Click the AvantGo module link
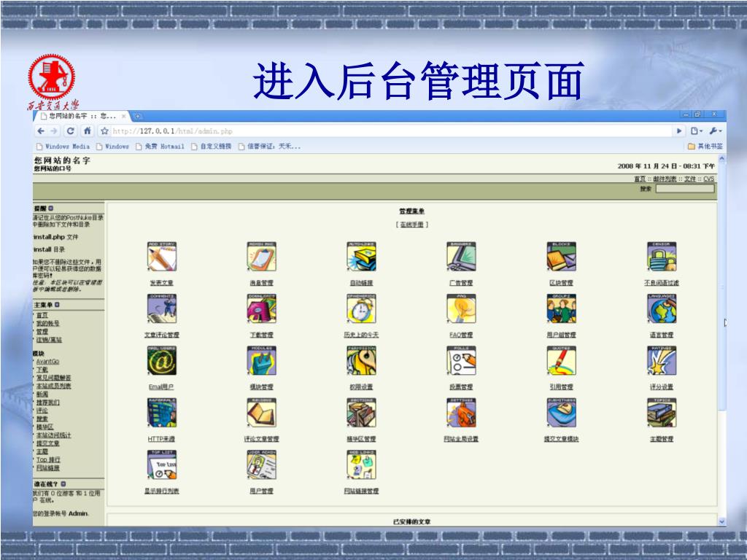 47,362
